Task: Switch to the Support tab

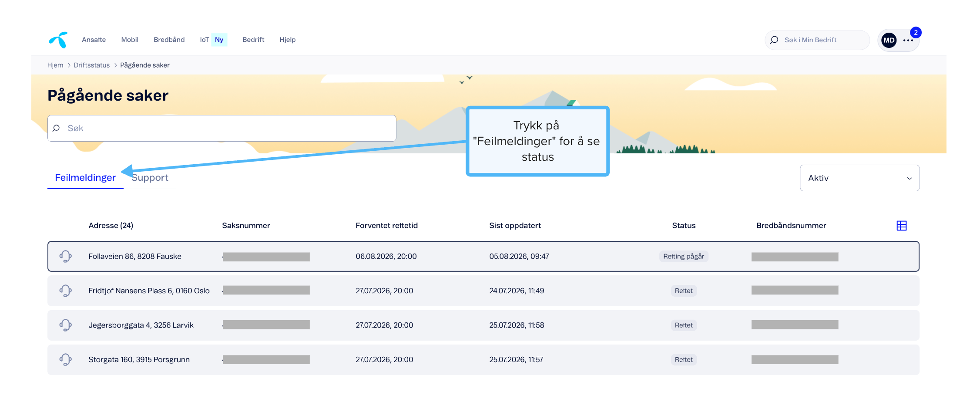Action: pyautogui.click(x=150, y=178)
